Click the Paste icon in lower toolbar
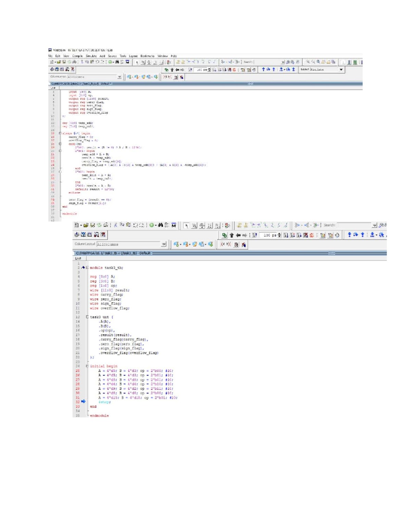Image resolution: width=411 pixels, height=532 pixels. click(x=129, y=225)
